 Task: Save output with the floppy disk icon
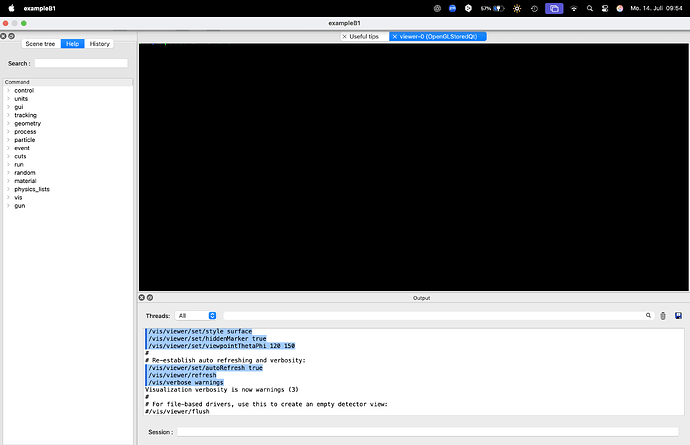(x=678, y=316)
